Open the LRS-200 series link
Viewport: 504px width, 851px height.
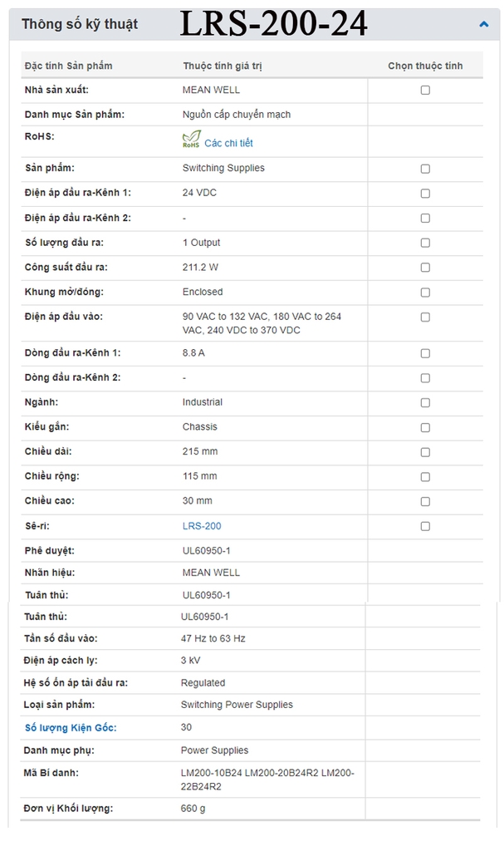[202, 526]
